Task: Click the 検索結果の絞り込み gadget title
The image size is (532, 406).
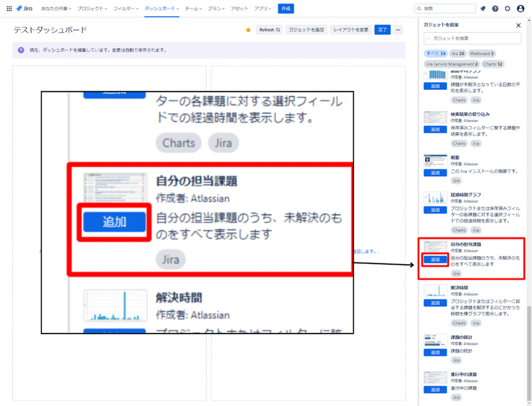Action: pyautogui.click(x=470, y=115)
